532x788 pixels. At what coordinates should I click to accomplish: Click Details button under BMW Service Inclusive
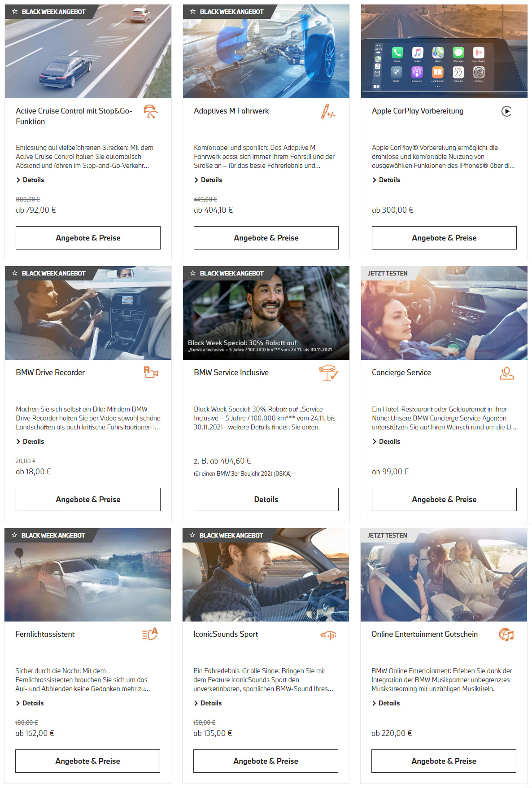click(266, 499)
